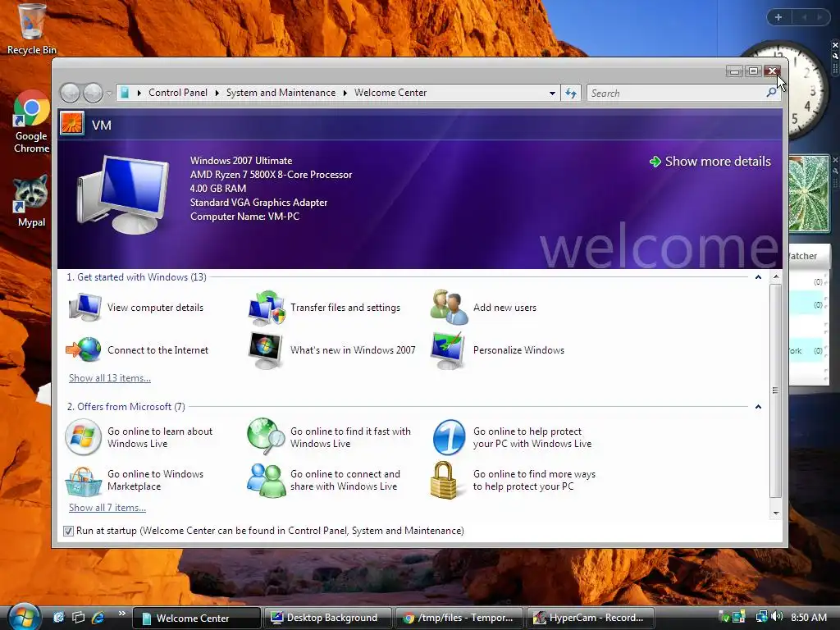The width and height of the screenshot is (840, 630).
Task: Click the search magnifier icon
Action: [771, 93]
